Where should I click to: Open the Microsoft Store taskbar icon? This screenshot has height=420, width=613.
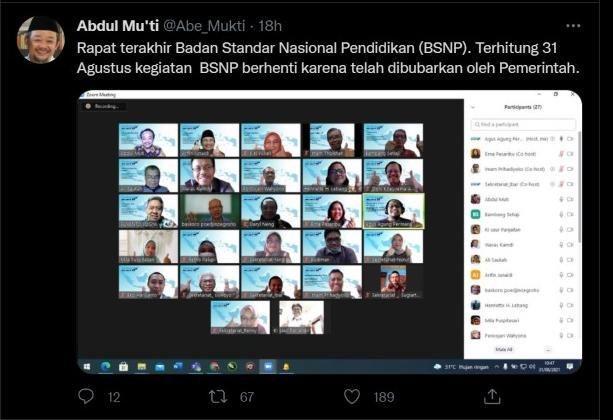pyautogui.click(x=123, y=366)
